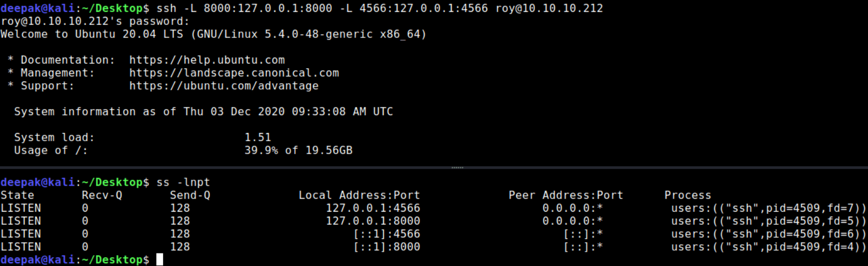Click the Local Address:Port column header

tap(359, 195)
